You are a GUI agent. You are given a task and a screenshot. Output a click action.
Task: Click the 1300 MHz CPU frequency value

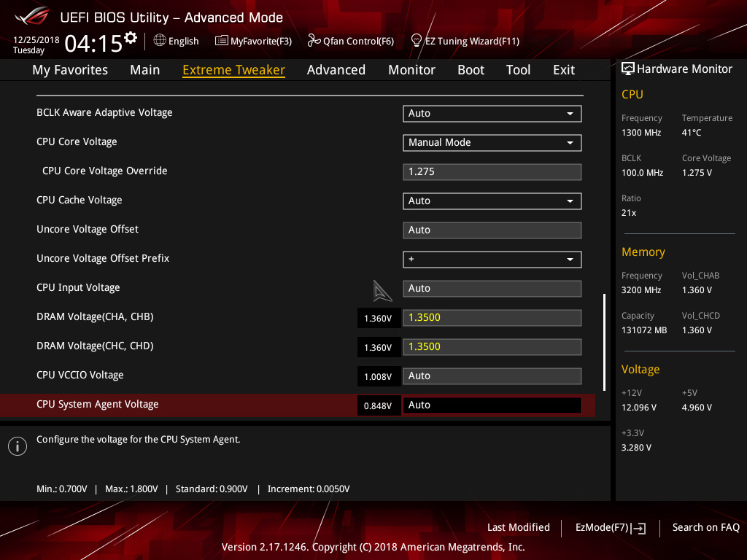click(x=641, y=133)
